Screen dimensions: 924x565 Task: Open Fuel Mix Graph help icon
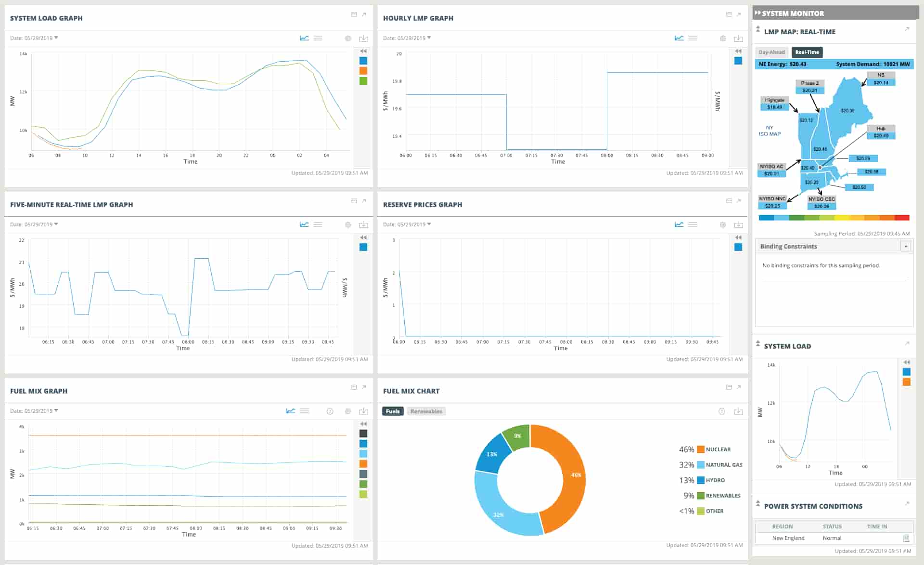tap(330, 411)
